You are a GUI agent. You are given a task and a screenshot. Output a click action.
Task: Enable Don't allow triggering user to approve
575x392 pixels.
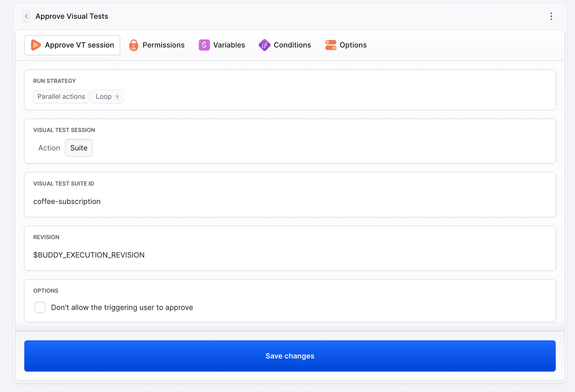pyautogui.click(x=40, y=307)
